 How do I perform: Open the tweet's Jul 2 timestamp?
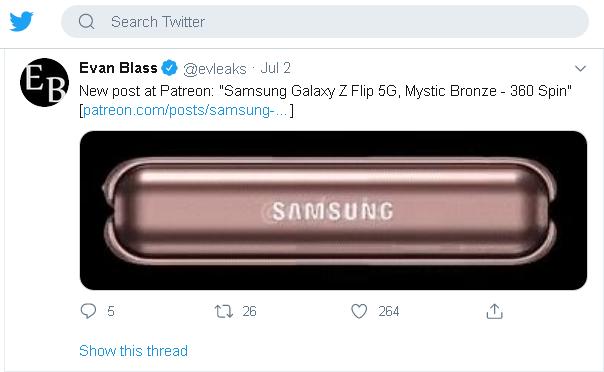pyautogui.click(x=275, y=68)
